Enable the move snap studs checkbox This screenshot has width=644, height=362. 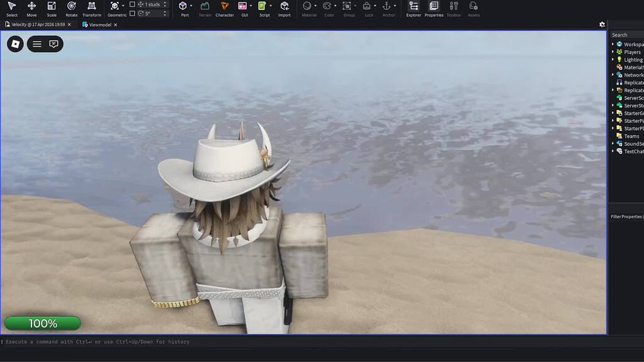(132, 4)
